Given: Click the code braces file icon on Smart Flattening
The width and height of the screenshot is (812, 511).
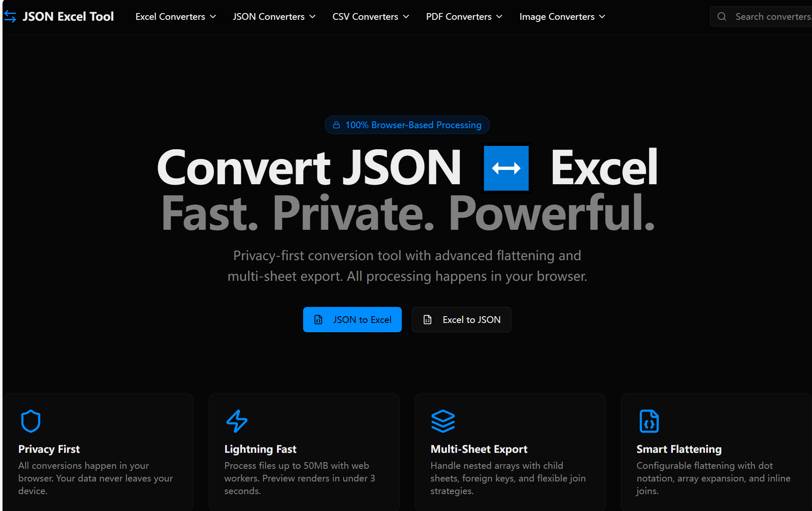Looking at the screenshot, I should [649, 421].
